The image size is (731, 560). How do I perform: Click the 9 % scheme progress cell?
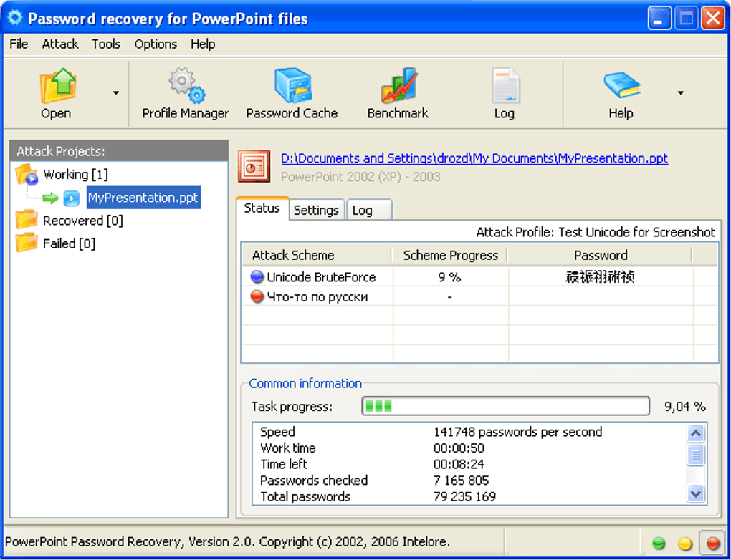pos(449,276)
